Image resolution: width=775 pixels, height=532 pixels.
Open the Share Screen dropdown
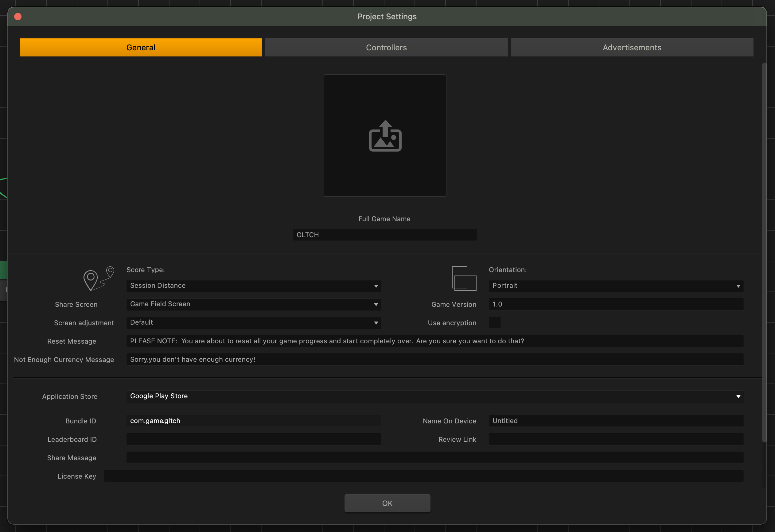(254, 304)
